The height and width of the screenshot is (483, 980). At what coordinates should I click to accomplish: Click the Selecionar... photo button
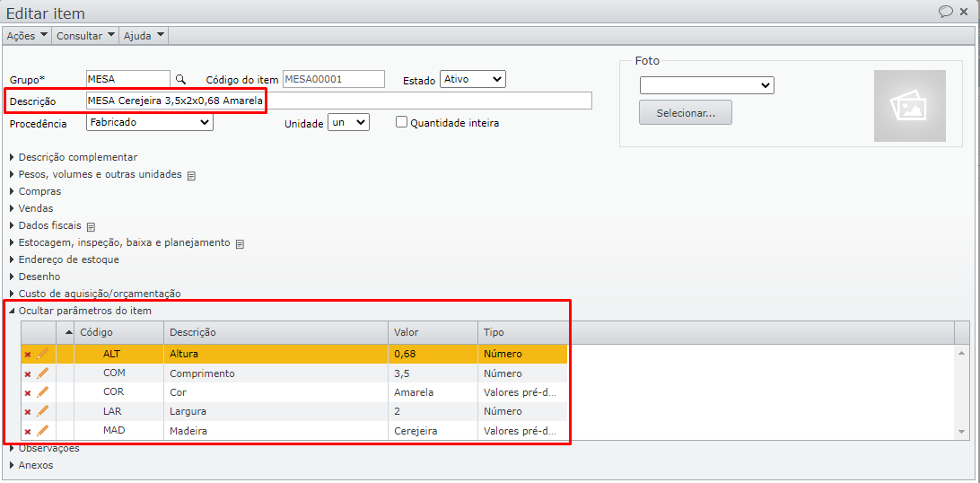pos(686,113)
